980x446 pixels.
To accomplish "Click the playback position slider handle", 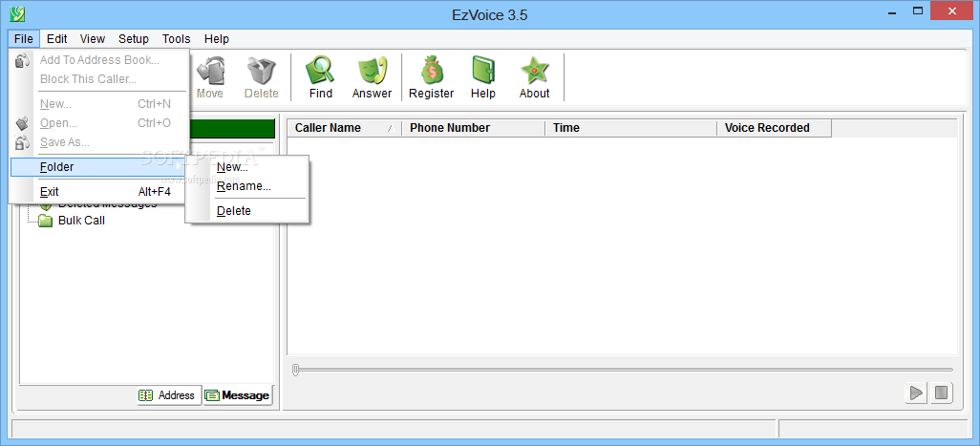I will click(296, 370).
